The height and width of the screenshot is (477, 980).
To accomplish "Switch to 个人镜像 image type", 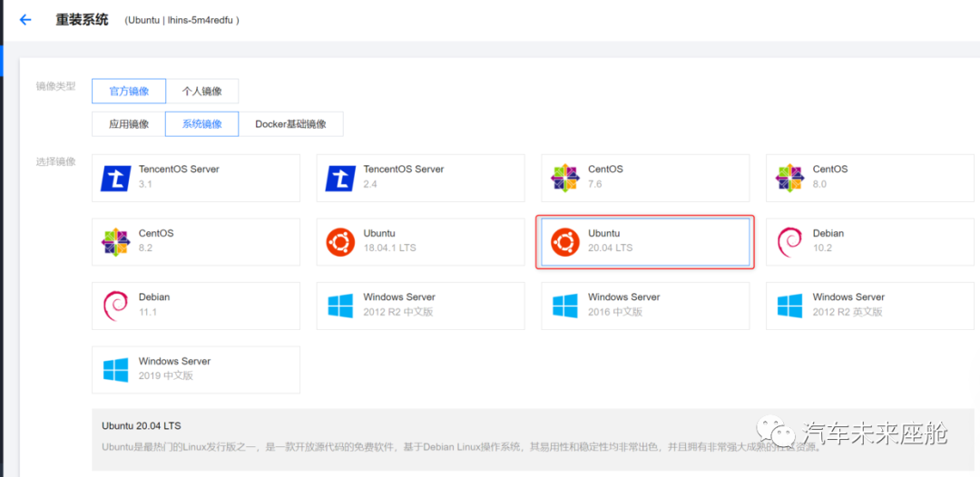I will click(201, 91).
